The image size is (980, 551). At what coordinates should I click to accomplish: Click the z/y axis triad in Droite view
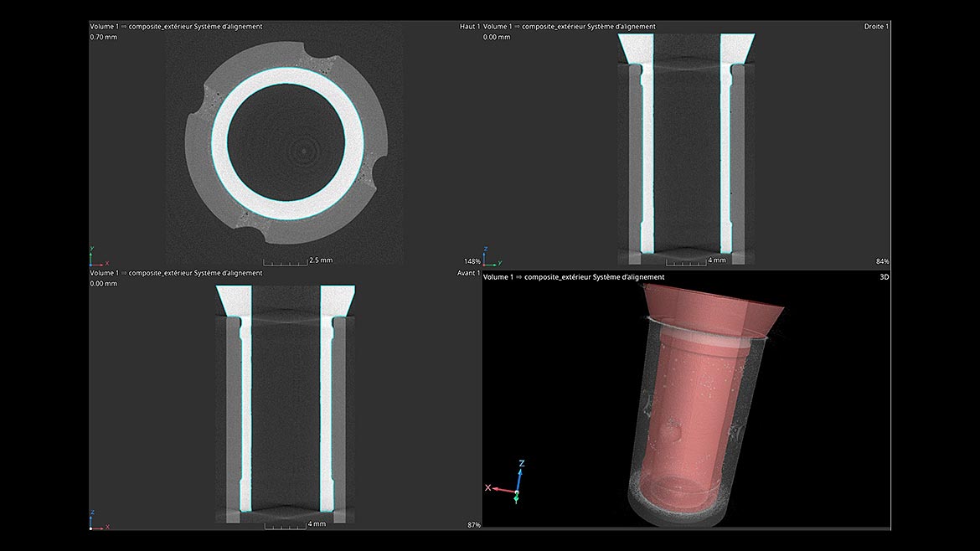point(493,257)
